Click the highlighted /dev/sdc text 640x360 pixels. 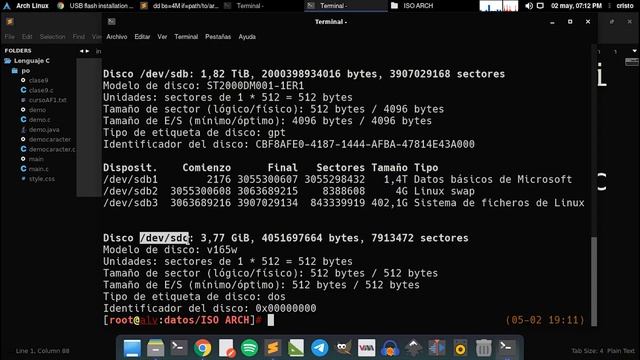[x=164, y=238]
